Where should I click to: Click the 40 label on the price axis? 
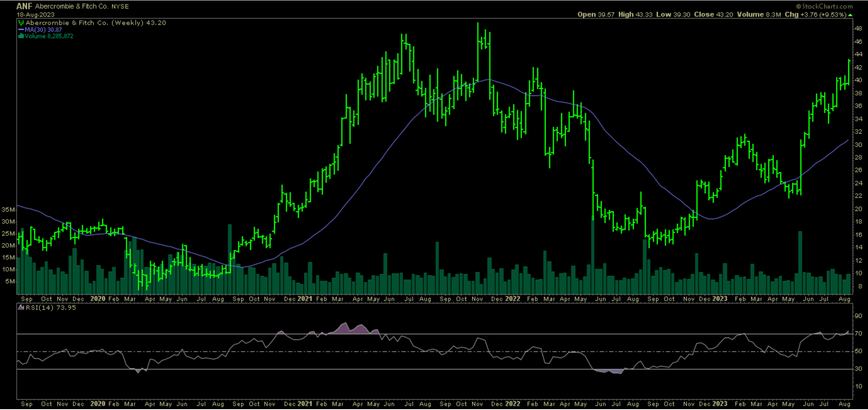click(858, 80)
